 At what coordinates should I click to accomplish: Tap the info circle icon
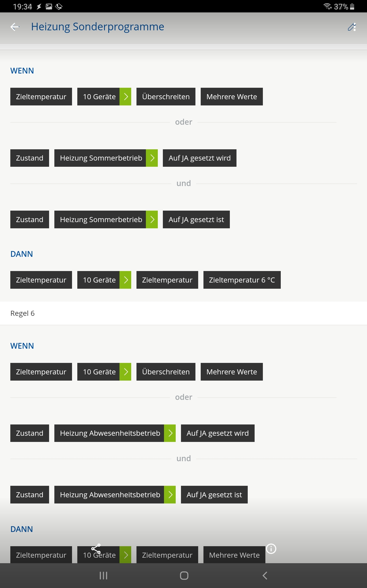(271, 548)
